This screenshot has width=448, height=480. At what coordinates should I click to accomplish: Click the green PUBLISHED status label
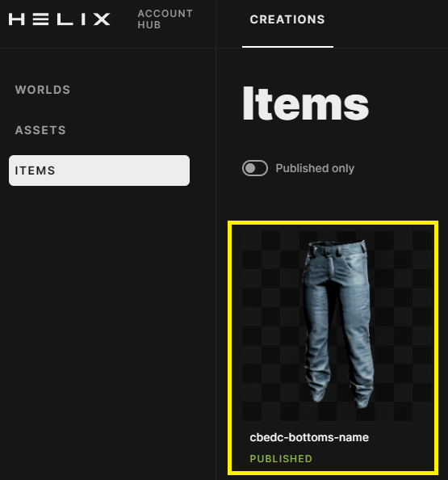pos(281,458)
